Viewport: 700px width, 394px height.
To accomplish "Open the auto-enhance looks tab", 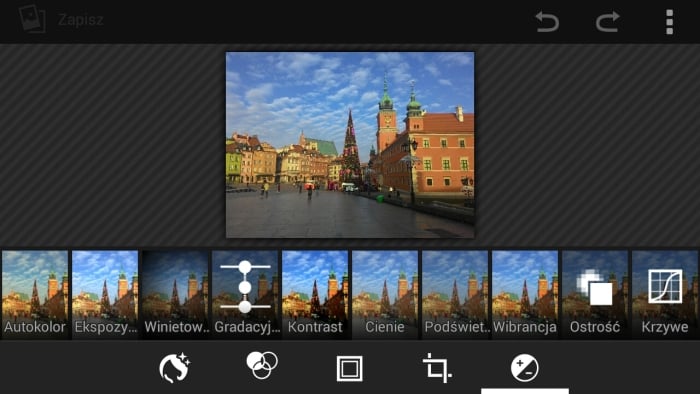I will (x=175, y=368).
